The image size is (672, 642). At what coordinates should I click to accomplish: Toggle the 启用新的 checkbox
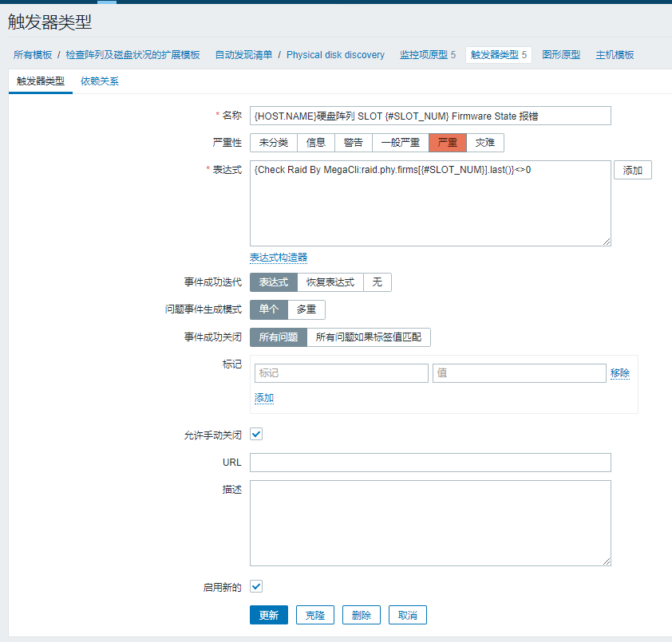[256, 586]
